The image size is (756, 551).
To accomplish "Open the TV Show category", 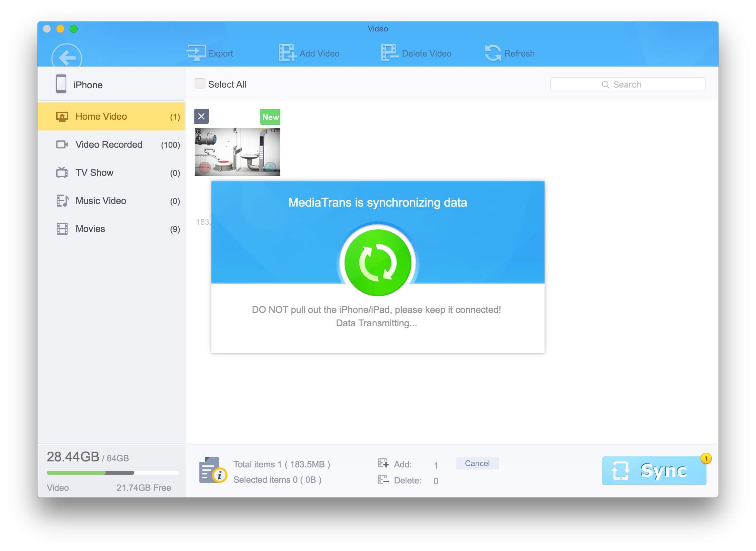I will (x=111, y=173).
